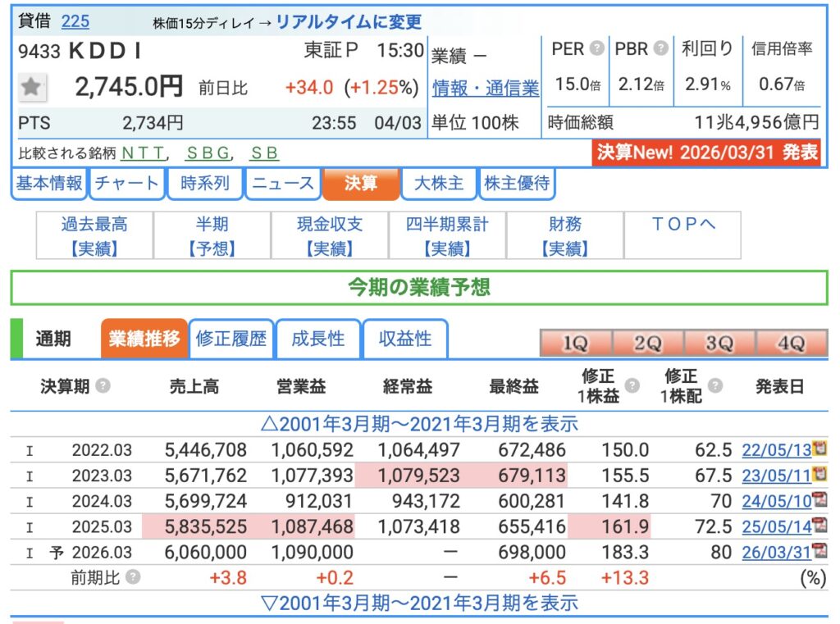Screen dimensions: 840x624
Task: Click the help icon next to PER
Action: (x=597, y=48)
